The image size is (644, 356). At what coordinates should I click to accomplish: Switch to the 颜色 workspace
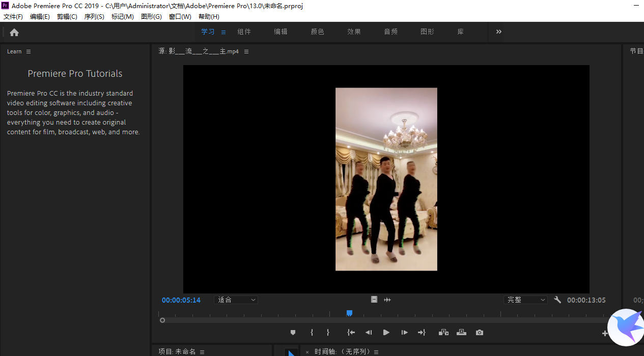(x=318, y=32)
